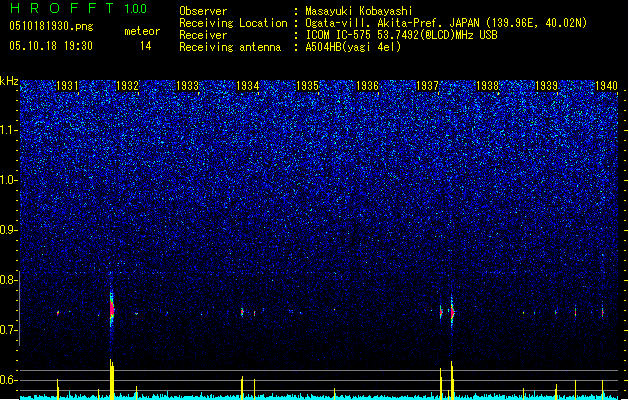Click the 1931 time marker

(67, 86)
